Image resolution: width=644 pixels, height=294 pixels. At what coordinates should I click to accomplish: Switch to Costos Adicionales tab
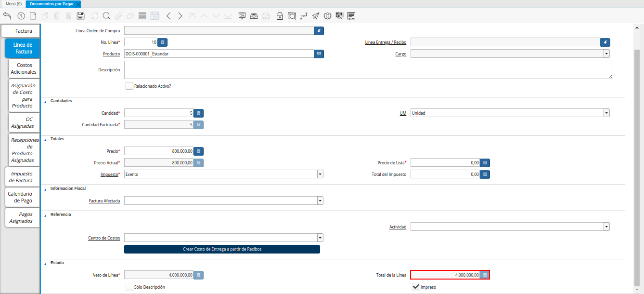24,68
